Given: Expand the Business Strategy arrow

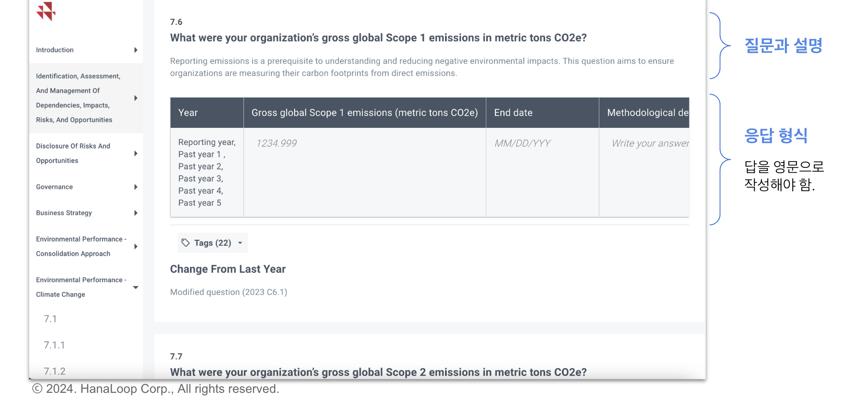Looking at the screenshot, I should [136, 213].
